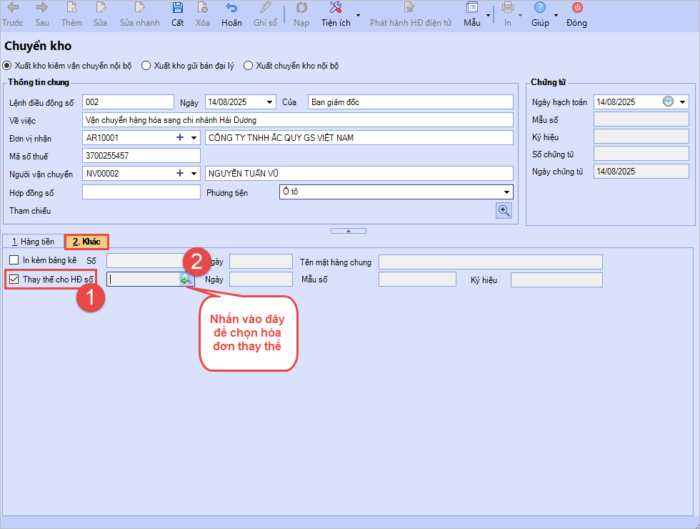700x529 pixels.
Task: Click the Đóng (close form) icon
Action: point(577,9)
